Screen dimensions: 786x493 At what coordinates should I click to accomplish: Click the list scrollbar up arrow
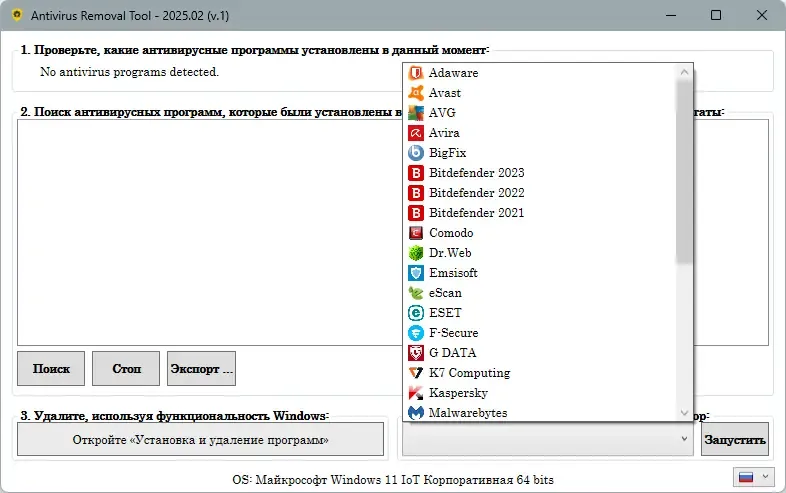684,72
